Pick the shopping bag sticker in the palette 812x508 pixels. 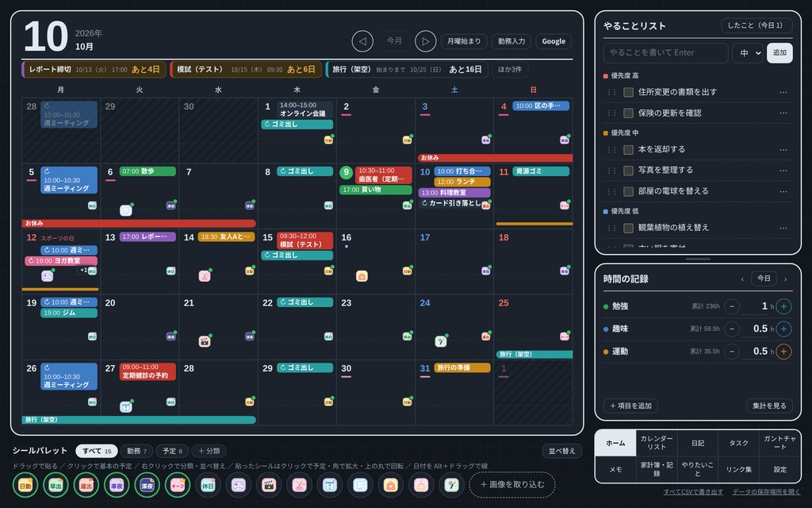tap(390, 486)
